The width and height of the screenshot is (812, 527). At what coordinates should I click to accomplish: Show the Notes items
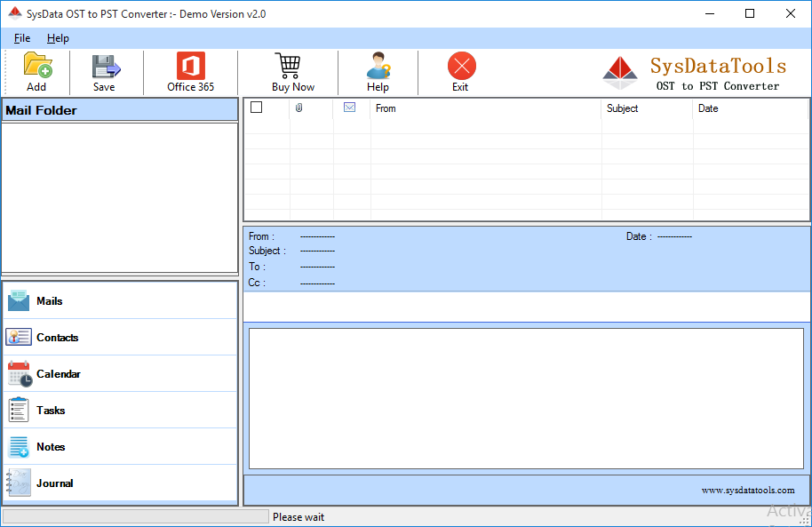(120, 447)
